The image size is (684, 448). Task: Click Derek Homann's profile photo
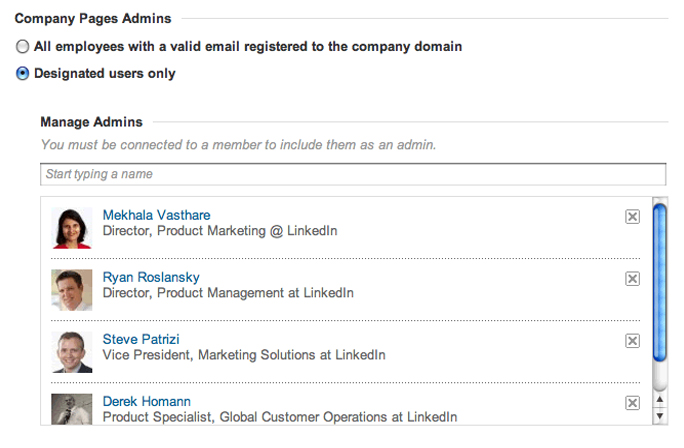(72, 409)
